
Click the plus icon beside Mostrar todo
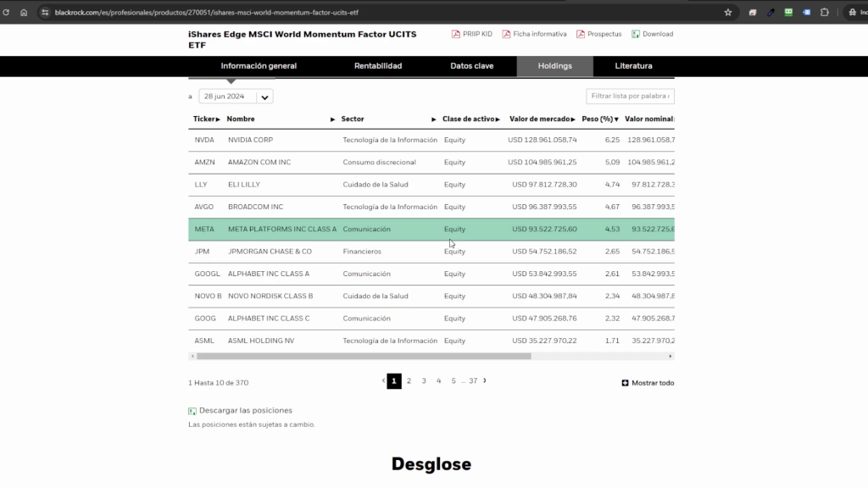625,383
